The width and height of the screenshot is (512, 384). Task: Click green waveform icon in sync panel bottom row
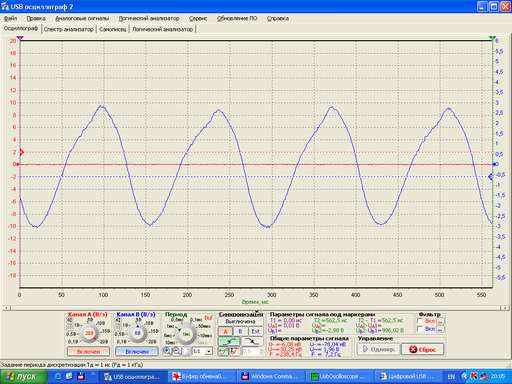pos(223,351)
